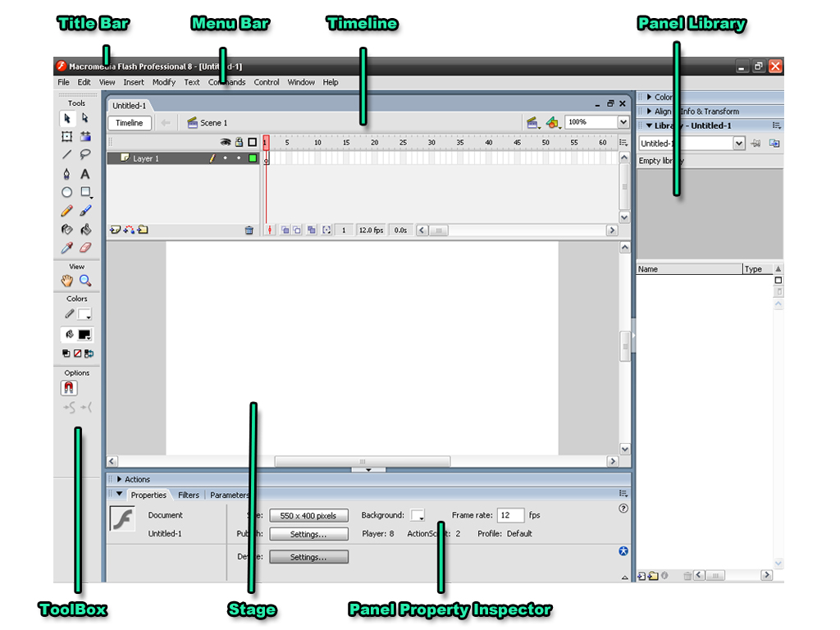Click the Scene 1 label
Screen dimensions: 840x630
[213, 123]
